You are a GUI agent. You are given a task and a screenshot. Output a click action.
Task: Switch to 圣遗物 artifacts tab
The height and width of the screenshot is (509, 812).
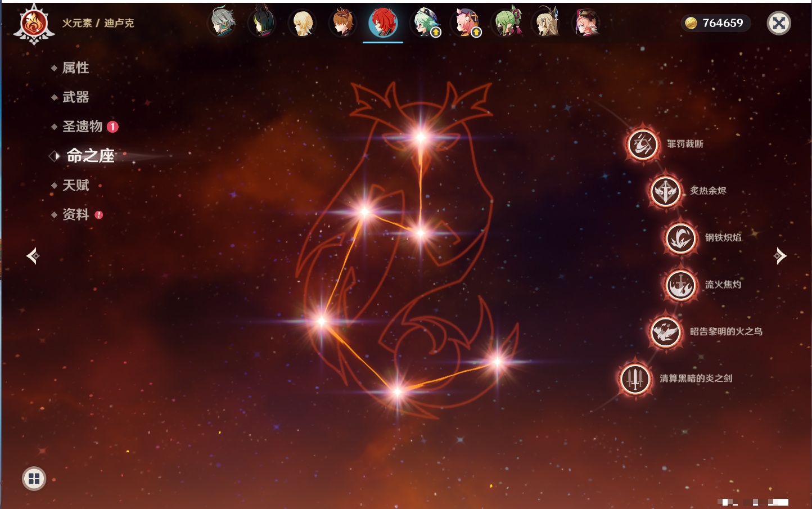(x=82, y=127)
